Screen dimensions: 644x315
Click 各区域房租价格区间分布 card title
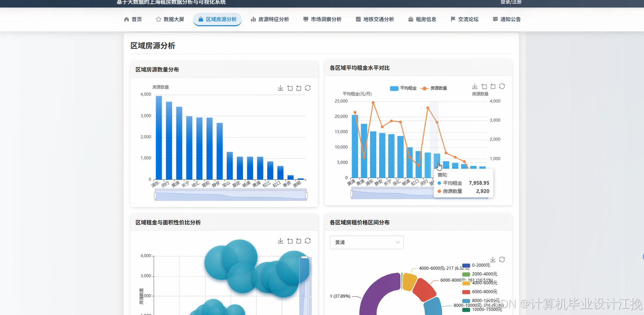pos(360,223)
